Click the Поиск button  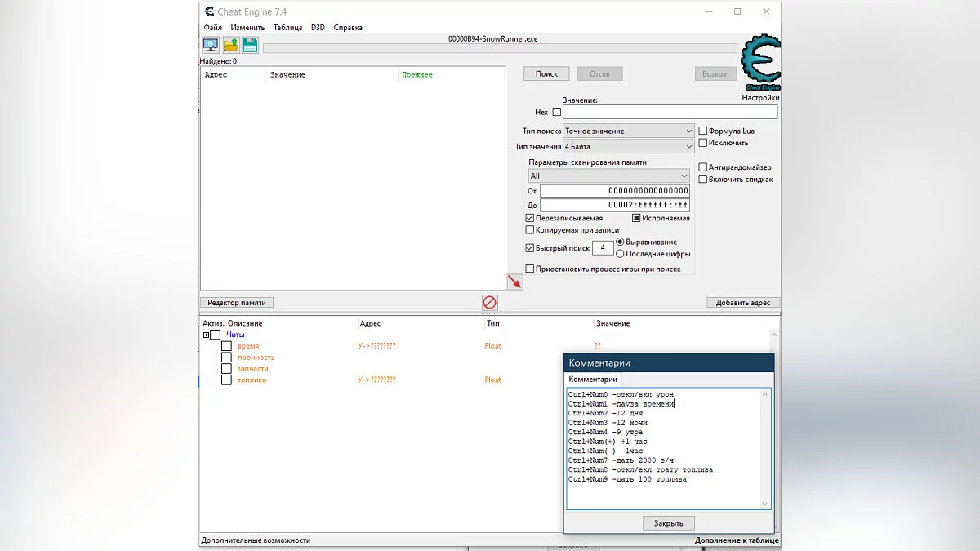point(546,73)
